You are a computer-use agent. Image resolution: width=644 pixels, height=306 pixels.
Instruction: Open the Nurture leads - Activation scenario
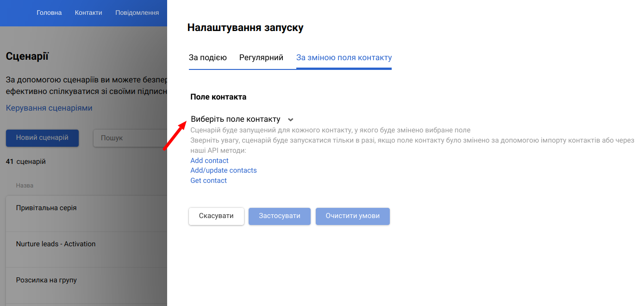[x=56, y=244]
